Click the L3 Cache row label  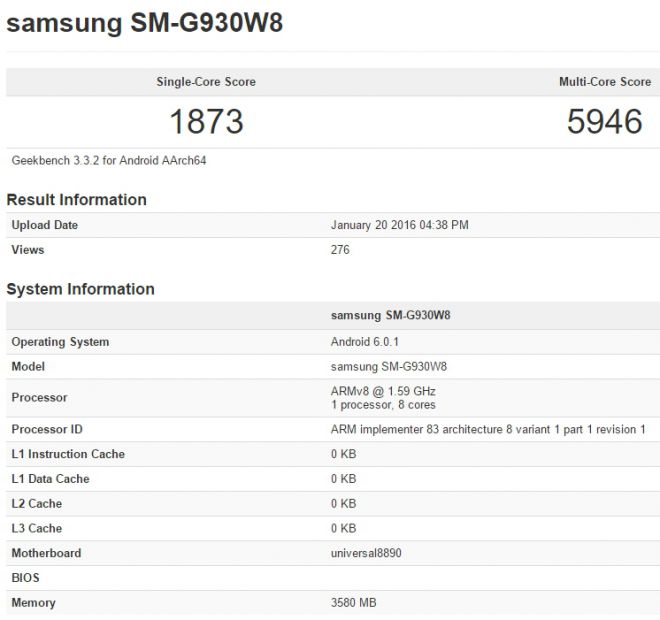tap(37, 528)
